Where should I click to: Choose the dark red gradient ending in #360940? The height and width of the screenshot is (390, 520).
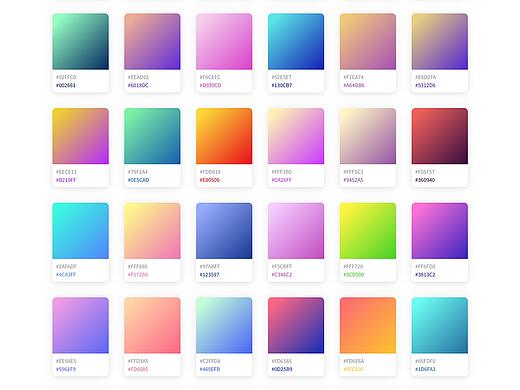pos(440,136)
